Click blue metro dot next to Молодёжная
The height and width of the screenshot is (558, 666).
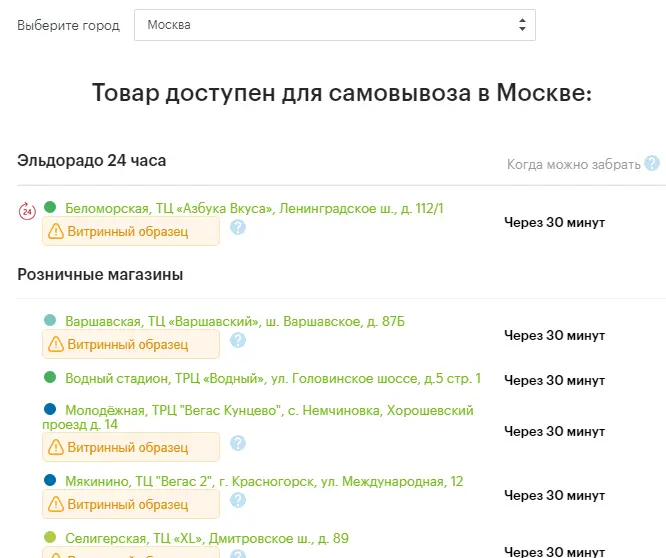pos(50,409)
